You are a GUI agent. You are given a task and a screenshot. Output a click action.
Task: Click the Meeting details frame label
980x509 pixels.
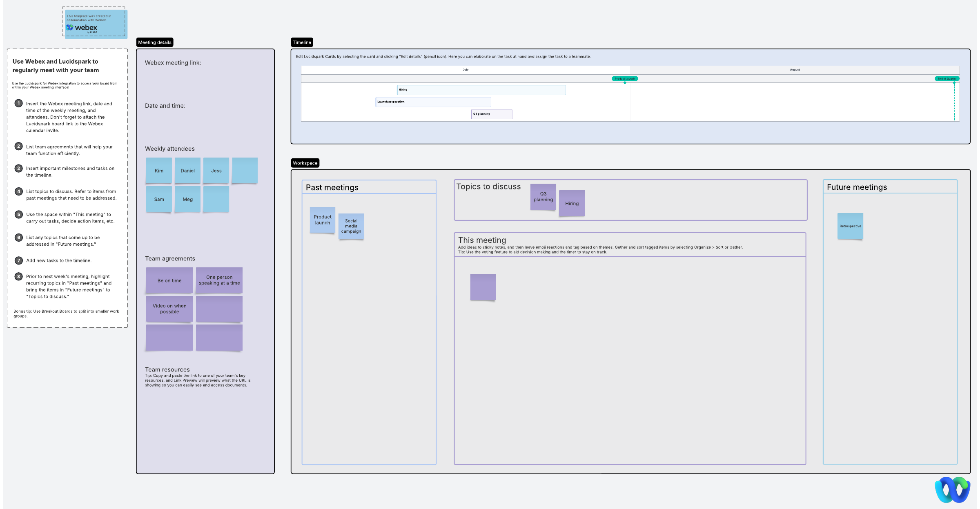(x=155, y=42)
